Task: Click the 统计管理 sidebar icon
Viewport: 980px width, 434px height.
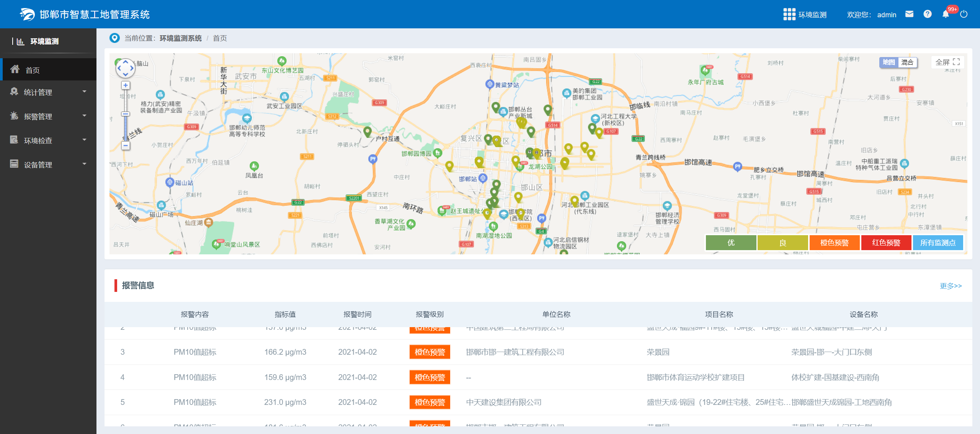Action: pos(14,92)
